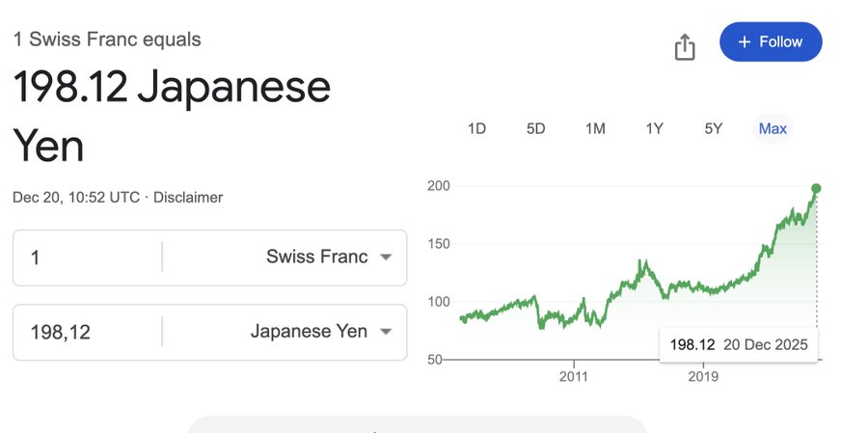Click the "1 Swiss Franc equals" text

coord(107,40)
